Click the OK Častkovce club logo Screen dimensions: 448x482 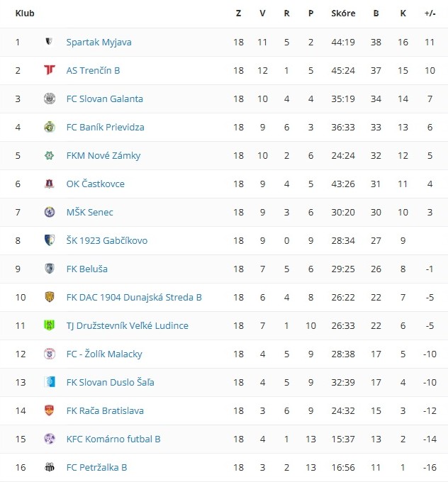point(49,184)
